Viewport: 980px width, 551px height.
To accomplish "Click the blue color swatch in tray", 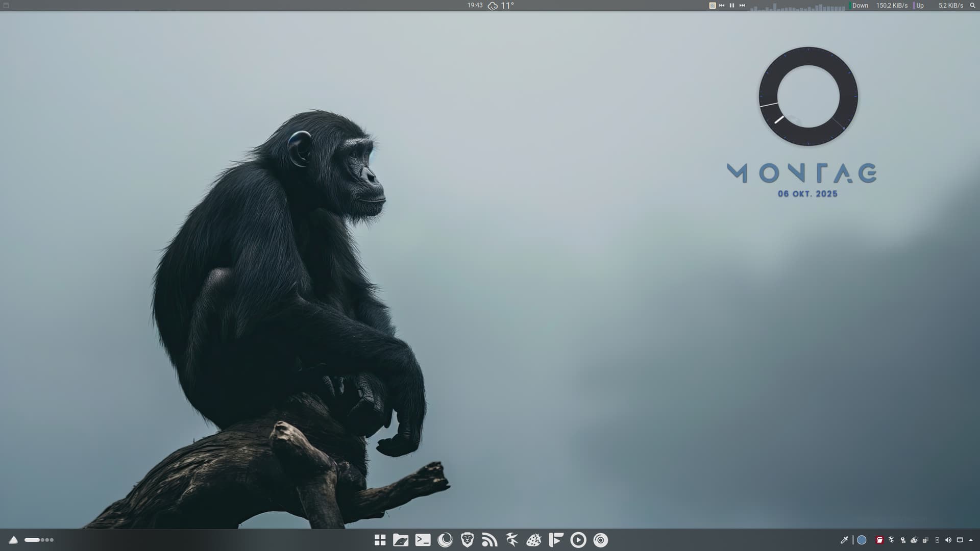I will pos(862,540).
